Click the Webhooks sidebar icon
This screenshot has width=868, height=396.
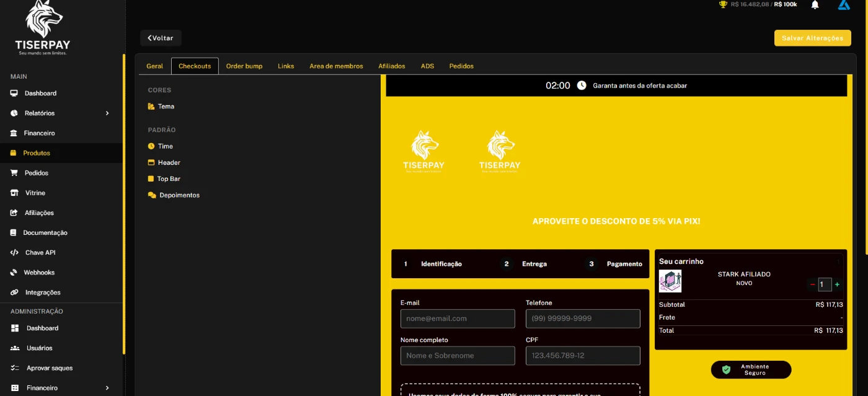pyautogui.click(x=14, y=273)
